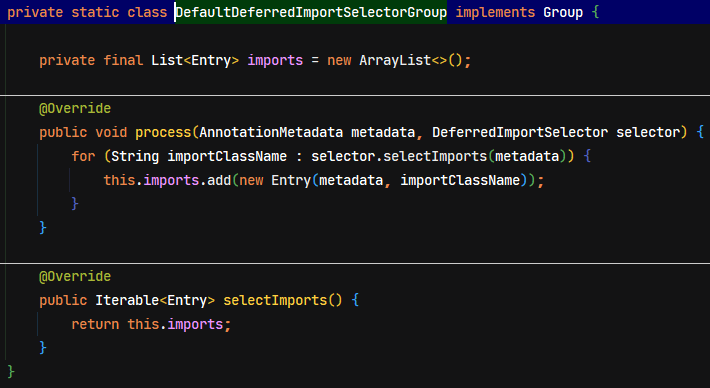The image size is (710, 388).
Task: Click the second @Override annotation
Action: [x=75, y=276]
